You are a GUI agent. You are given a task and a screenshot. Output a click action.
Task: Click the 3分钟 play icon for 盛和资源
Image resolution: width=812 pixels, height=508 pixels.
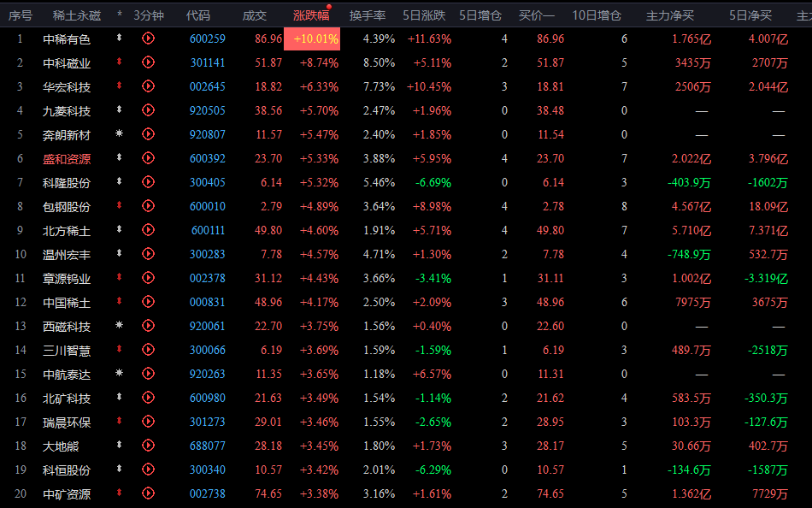click(x=148, y=158)
